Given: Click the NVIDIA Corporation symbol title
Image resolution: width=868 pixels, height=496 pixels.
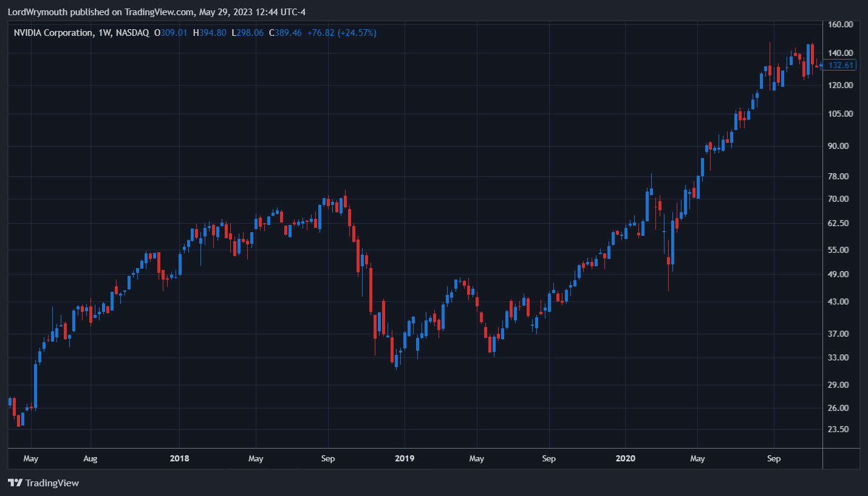Looking at the screenshot, I should click(x=53, y=33).
